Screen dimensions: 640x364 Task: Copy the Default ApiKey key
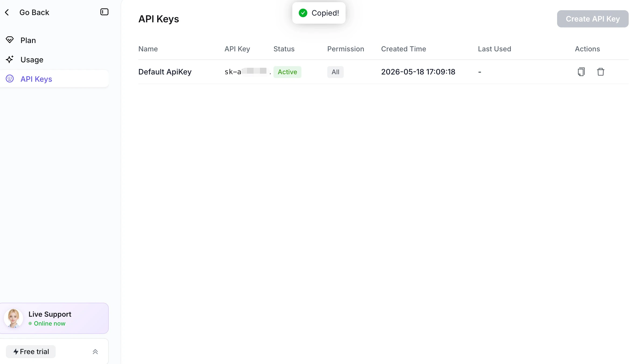(581, 72)
